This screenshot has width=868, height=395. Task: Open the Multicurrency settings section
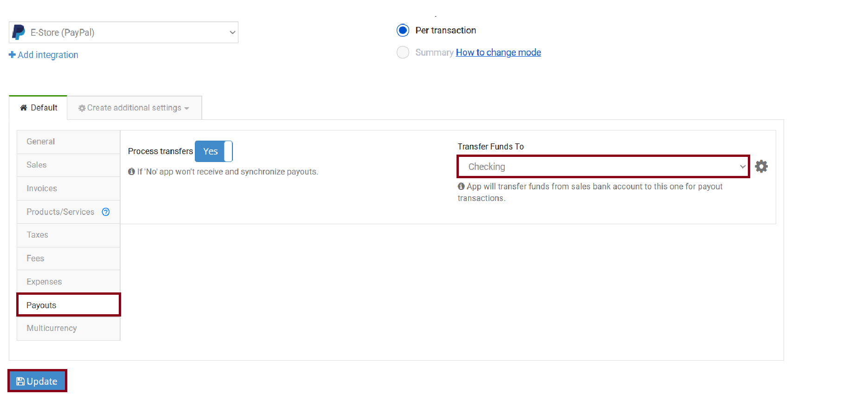(69, 328)
